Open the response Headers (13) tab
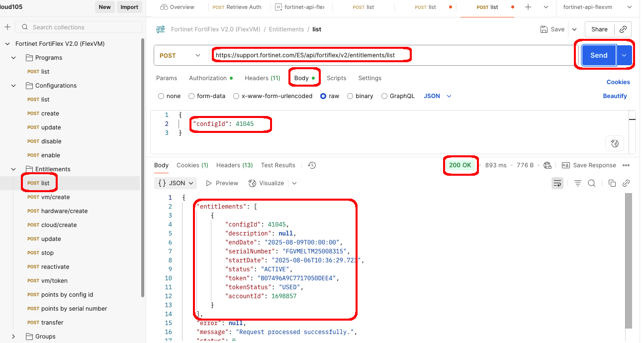The image size is (644, 343). 234,165
